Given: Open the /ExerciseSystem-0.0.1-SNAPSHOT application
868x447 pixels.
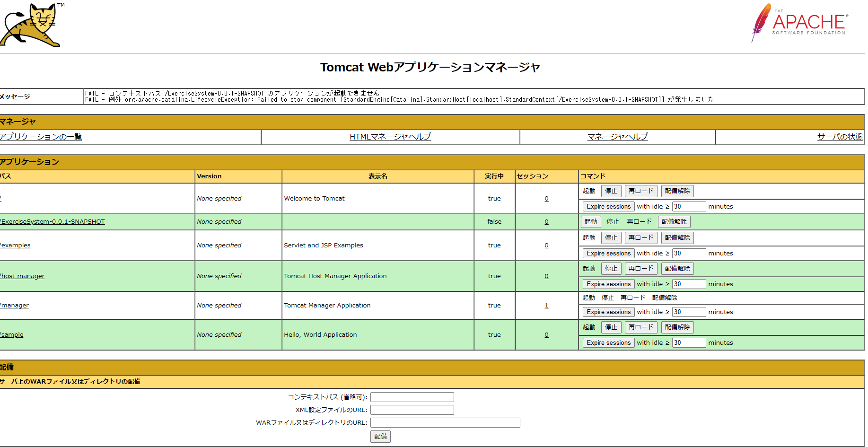Looking at the screenshot, I should click(x=52, y=221).
